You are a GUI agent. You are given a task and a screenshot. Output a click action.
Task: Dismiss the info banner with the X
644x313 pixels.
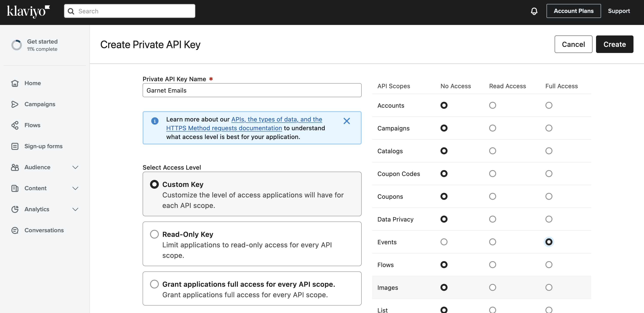pyautogui.click(x=347, y=121)
